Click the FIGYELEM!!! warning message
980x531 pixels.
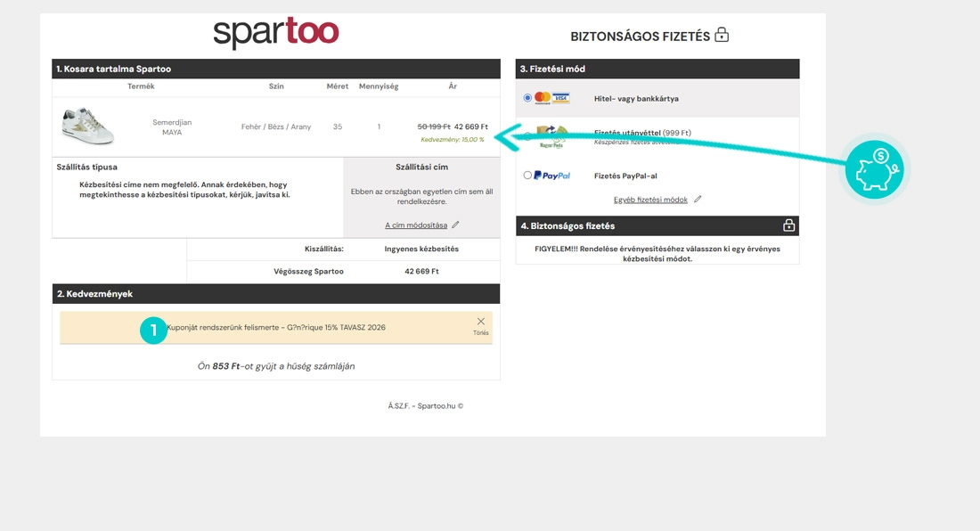657,254
